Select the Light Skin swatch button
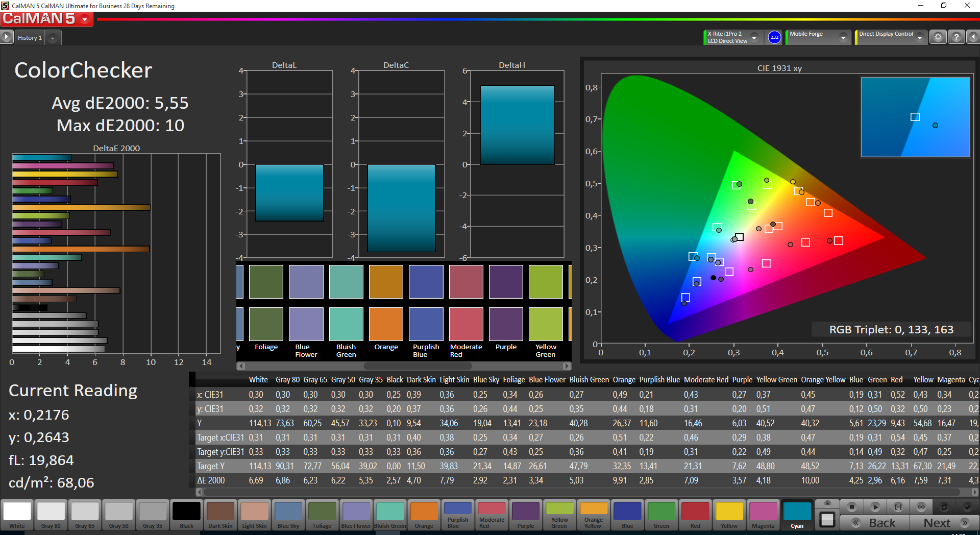 254,515
